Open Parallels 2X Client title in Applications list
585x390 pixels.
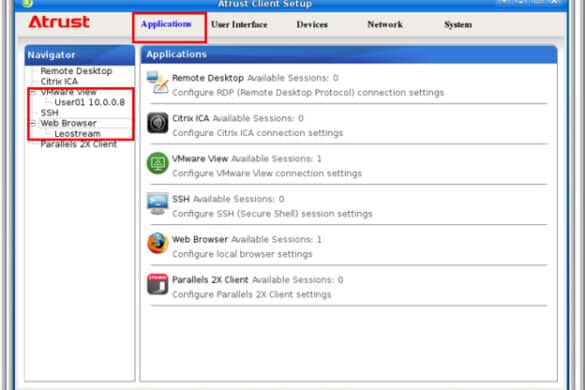(x=210, y=280)
